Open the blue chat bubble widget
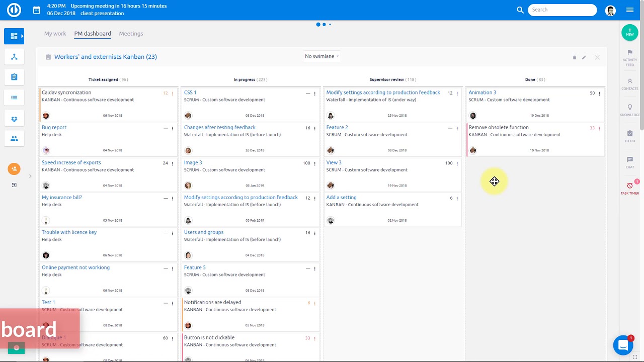The height and width of the screenshot is (362, 644). click(623, 345)
